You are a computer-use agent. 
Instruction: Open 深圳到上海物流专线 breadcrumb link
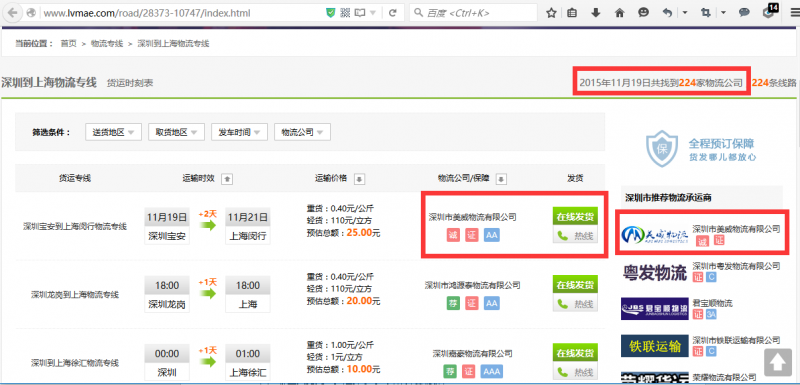[x=173, y=44]
